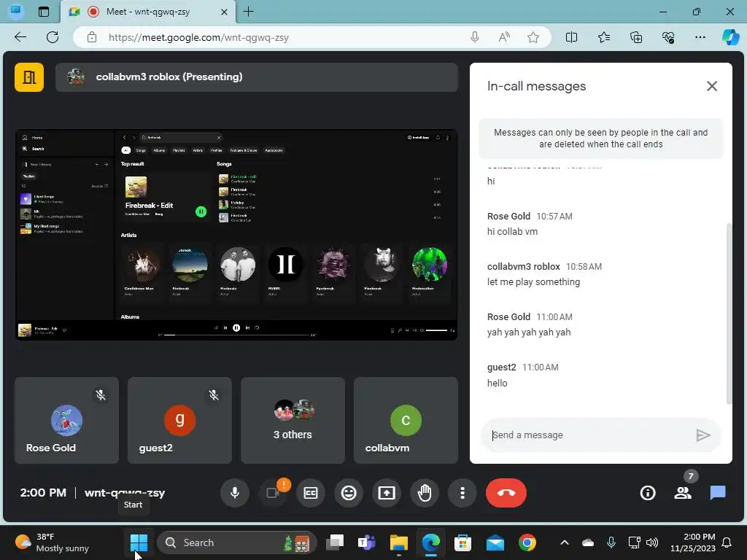
Task: Open the Favorites list icon
Action: coord(603,37)
